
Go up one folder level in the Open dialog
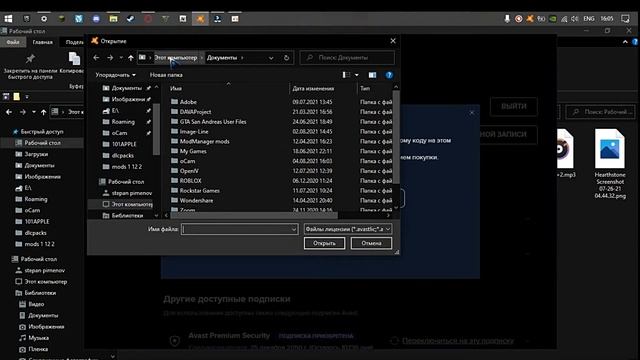coord(131,58)
